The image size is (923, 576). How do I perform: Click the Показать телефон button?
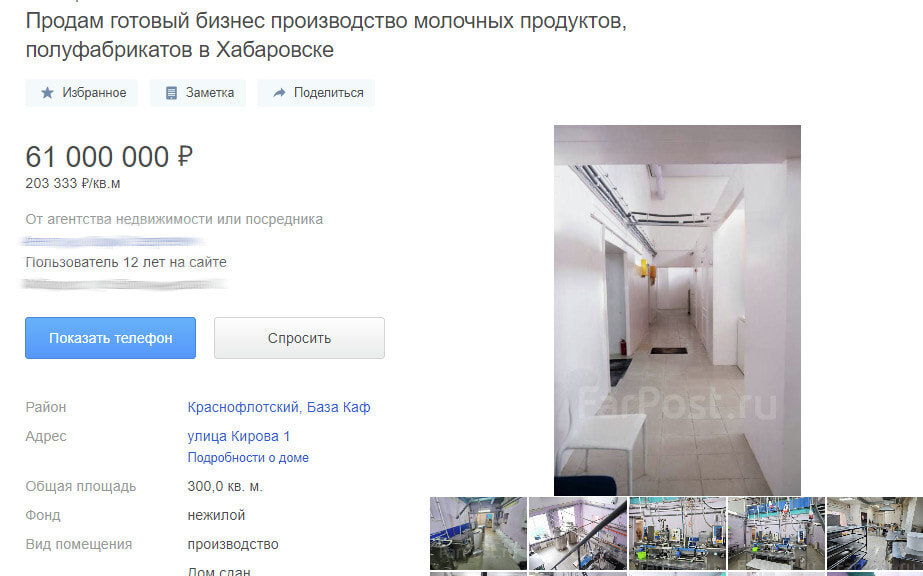tap(111, 338)
